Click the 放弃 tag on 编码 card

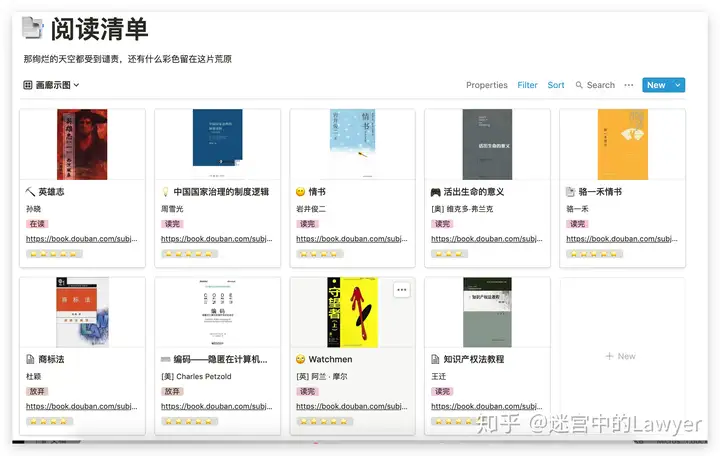[172, 391]
